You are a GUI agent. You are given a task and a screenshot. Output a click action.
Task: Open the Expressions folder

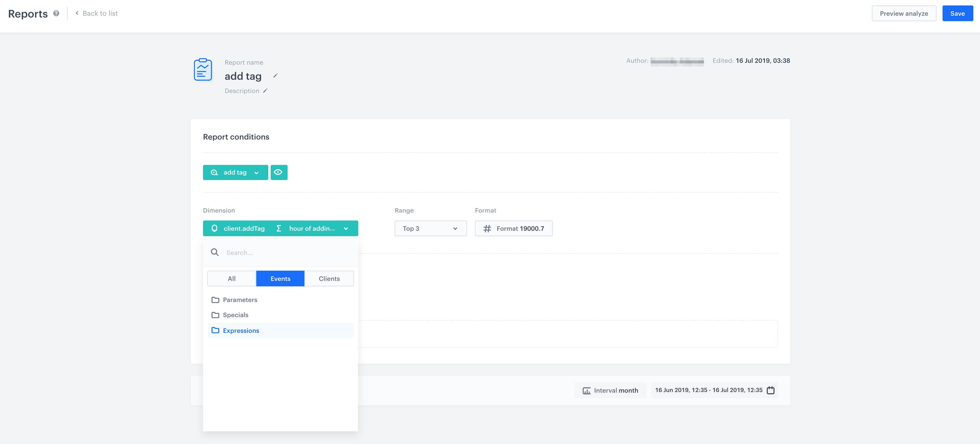[x=241, y=330]
